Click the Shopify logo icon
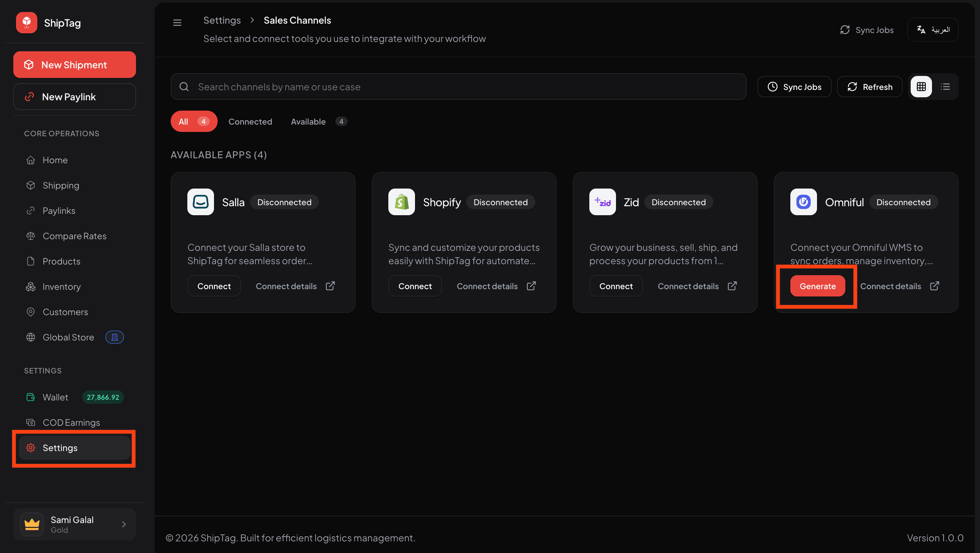Viewport: 980px width, 553px height. coord(401,202)
